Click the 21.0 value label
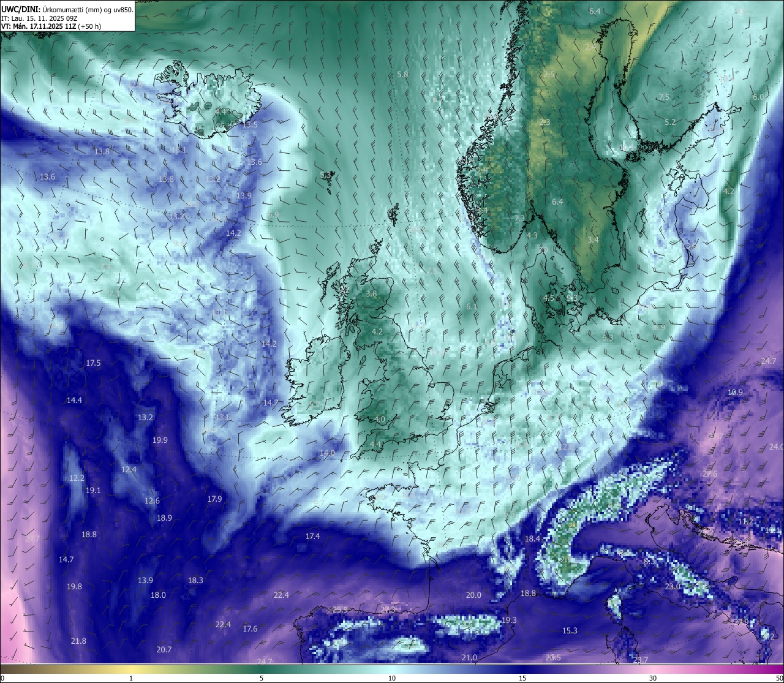The width and height of the screenshot is (784, 683). (469, 657)
